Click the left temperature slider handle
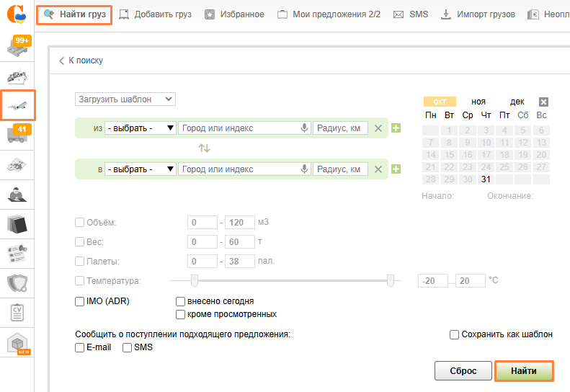 click(x=194, y=280)
